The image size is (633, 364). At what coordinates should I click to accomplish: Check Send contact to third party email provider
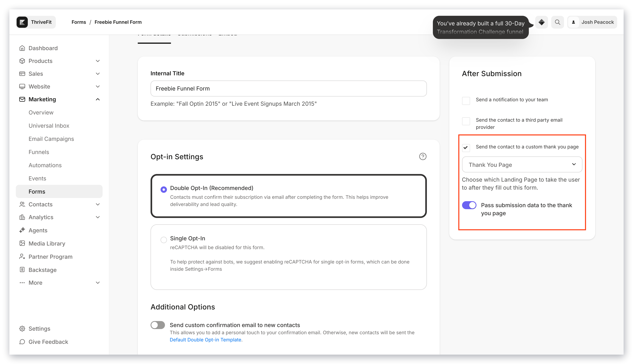pos(466,121)
